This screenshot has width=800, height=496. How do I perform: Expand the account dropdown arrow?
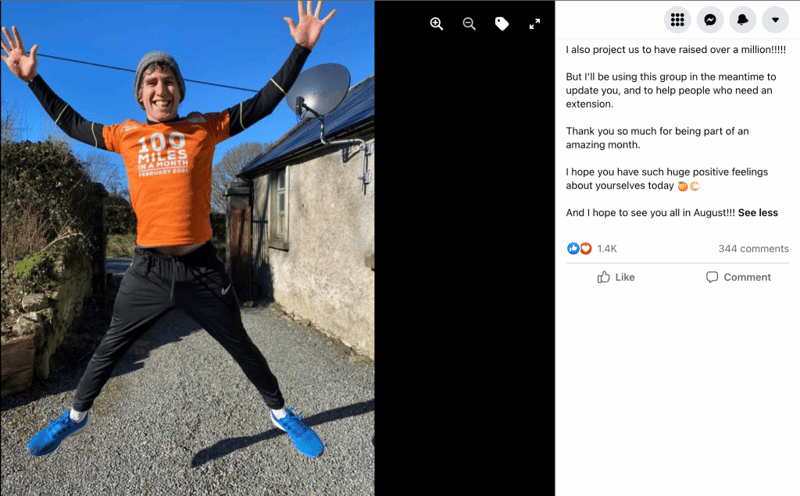click(x=775, y=20)
